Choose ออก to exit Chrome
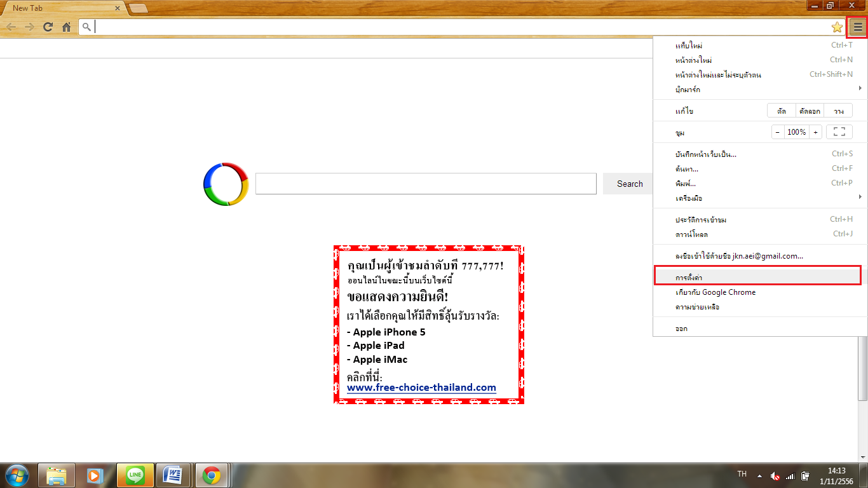 [760, 329]
